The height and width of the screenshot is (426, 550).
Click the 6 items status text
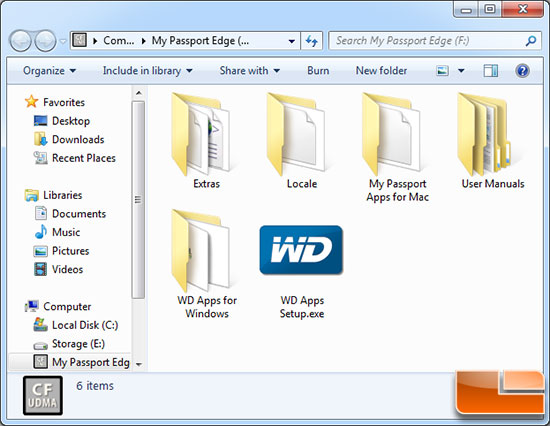pyautogui.click(x=95, y=386)
